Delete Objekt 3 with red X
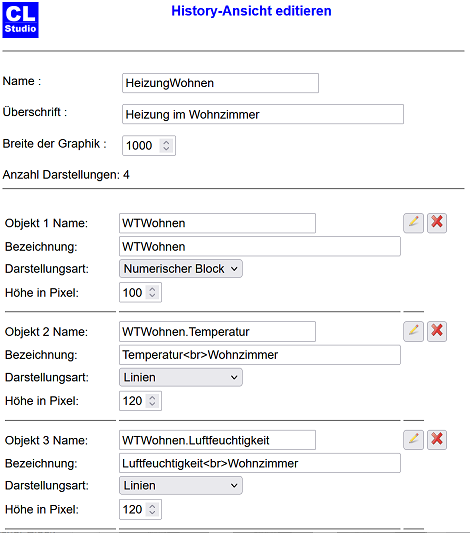This screenshot has width=470, height=533. click(437, 440)
